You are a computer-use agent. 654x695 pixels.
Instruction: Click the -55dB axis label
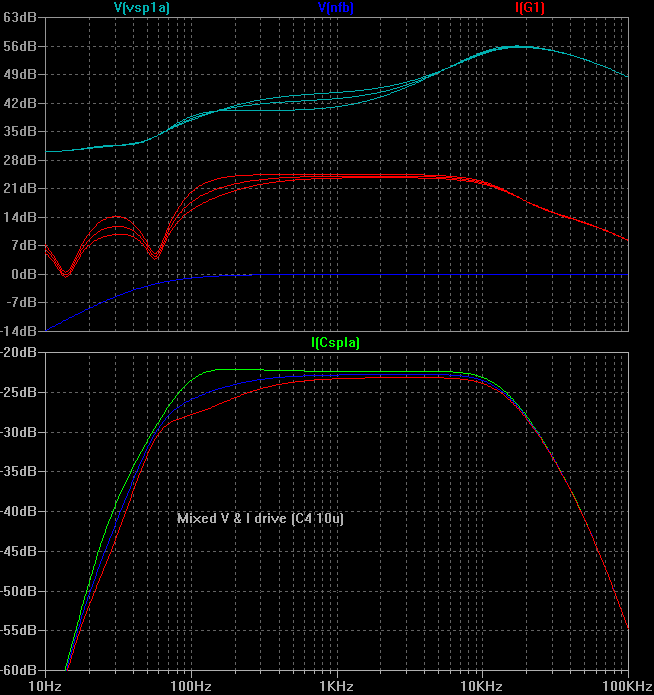[x=18, y=630]
